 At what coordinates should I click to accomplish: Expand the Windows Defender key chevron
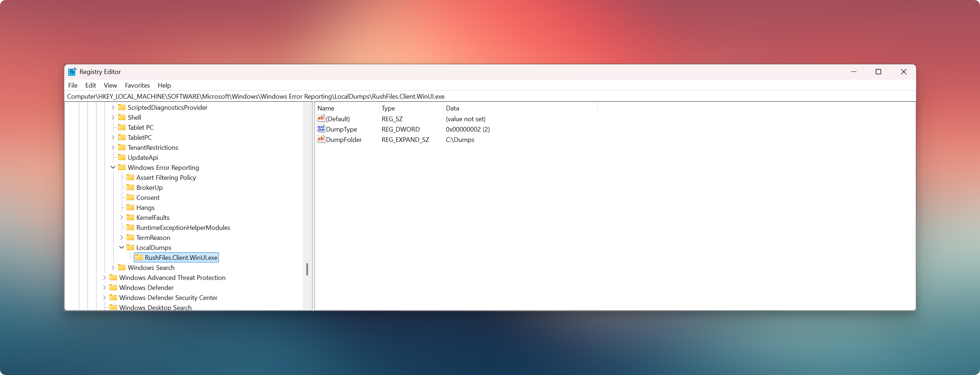click(105, 287)
